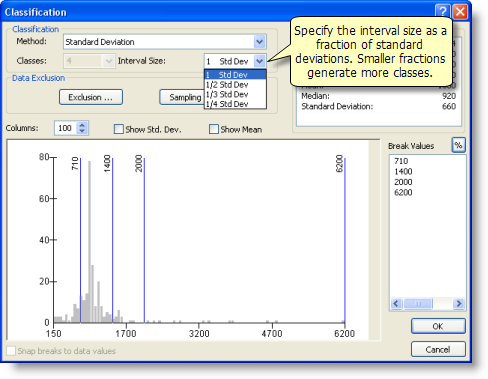Image resolution: width=488 pixels, height=379 pixels.
Task: Click the Median statistic value 920
Action: coord(449,96)
